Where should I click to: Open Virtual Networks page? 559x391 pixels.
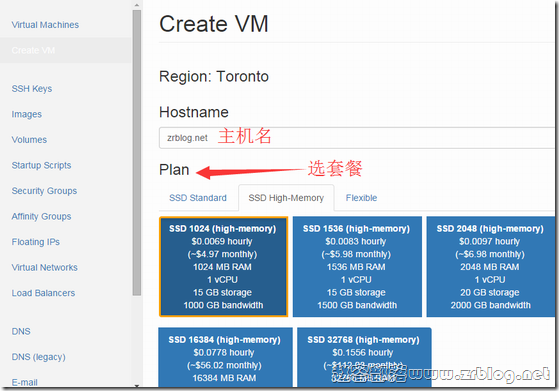[x=44, y=268]
